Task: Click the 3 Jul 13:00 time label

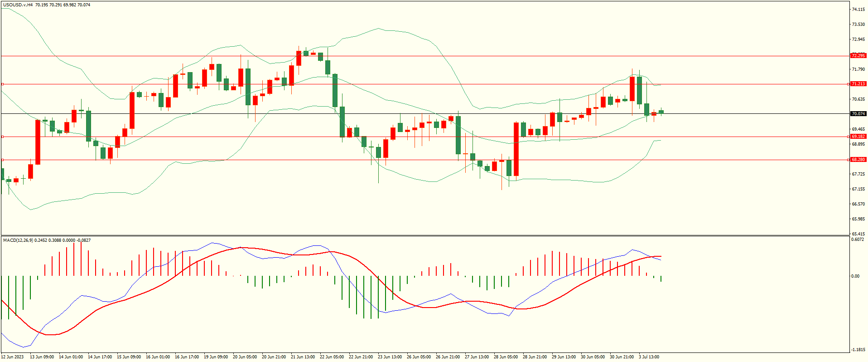Action: (649, 357)
